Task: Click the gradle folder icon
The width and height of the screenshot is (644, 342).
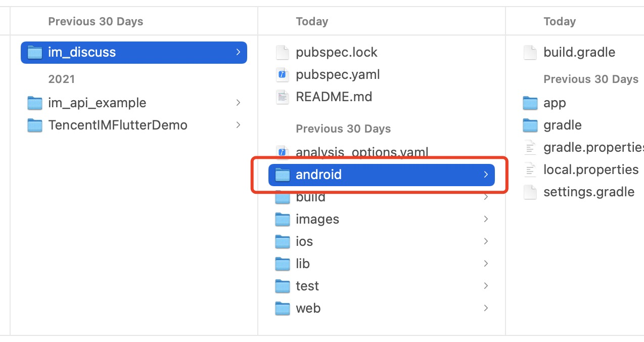Action: 530,125
